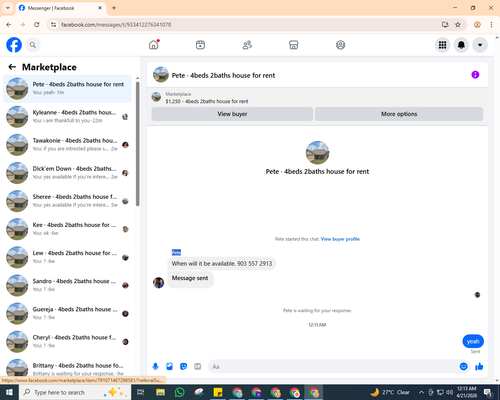Go to the Home feed icon

154,45
